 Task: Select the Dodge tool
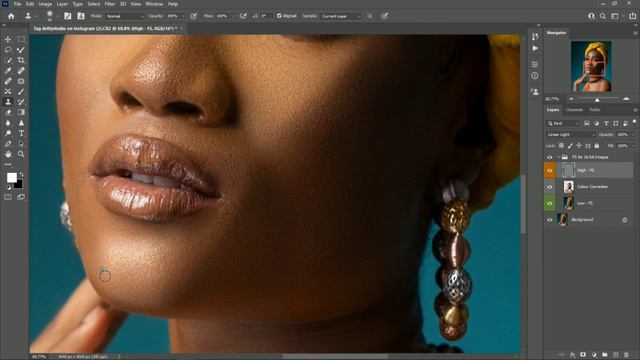coord(8,133)
